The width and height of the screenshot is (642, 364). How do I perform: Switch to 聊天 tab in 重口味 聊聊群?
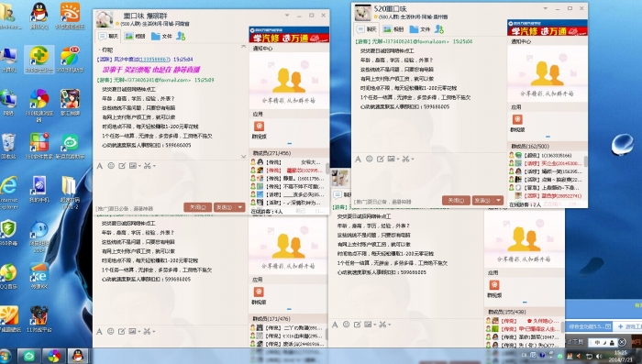click(108, 37)
